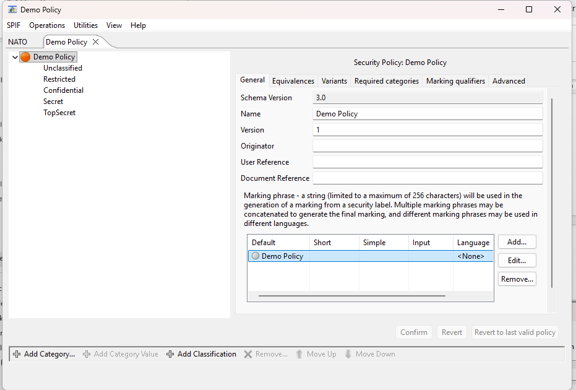Click the Add... marking phrase button
Image resolution: width=576 pixels, height=390 pixels.
(517, 242)
